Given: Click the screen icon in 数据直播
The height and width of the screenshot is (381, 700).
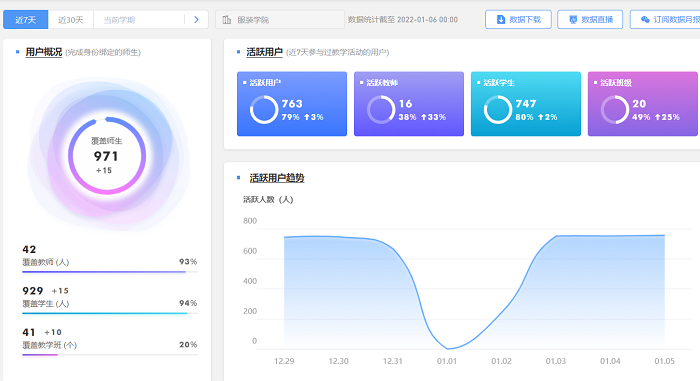Looking at the screenshot, I should pos(573,20).
